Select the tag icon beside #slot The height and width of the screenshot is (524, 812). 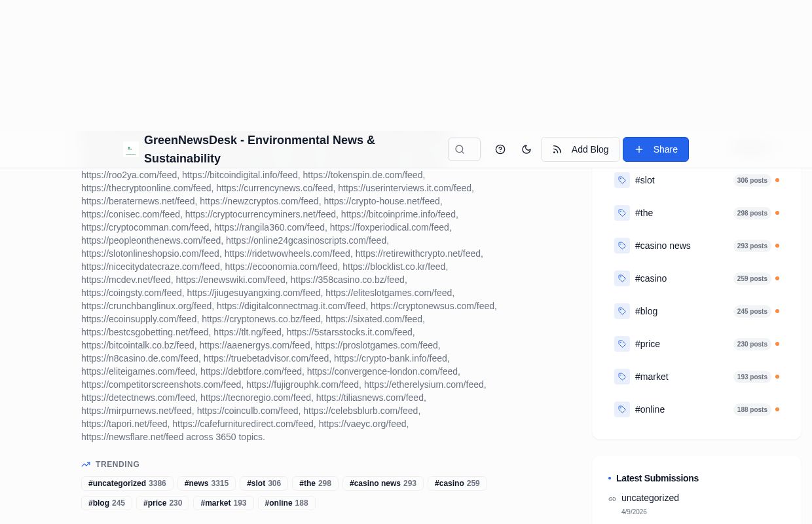pyautogui.click(x=622, y=180)
